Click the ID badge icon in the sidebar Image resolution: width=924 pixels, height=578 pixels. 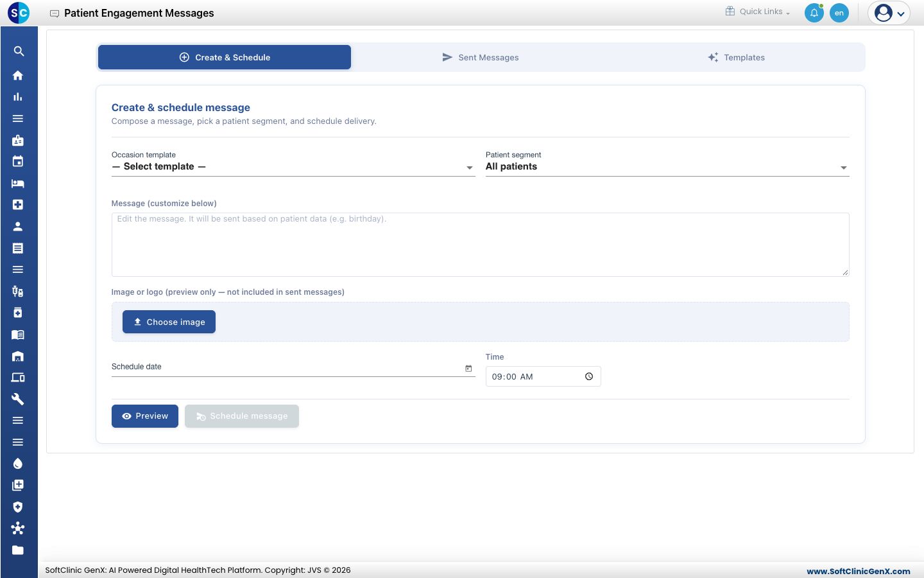(18, 140)
